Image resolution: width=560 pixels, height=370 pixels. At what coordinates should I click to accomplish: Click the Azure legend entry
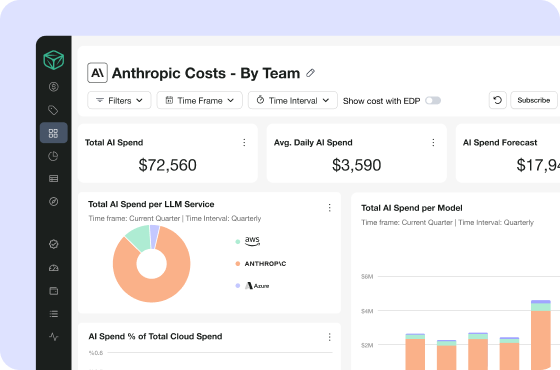(x=252, y=286)
